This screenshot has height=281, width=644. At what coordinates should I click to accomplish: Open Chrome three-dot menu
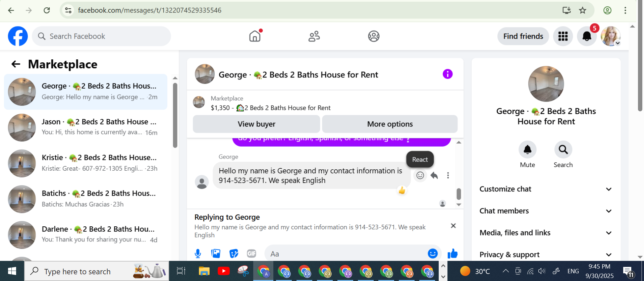[x=625, y=10]
